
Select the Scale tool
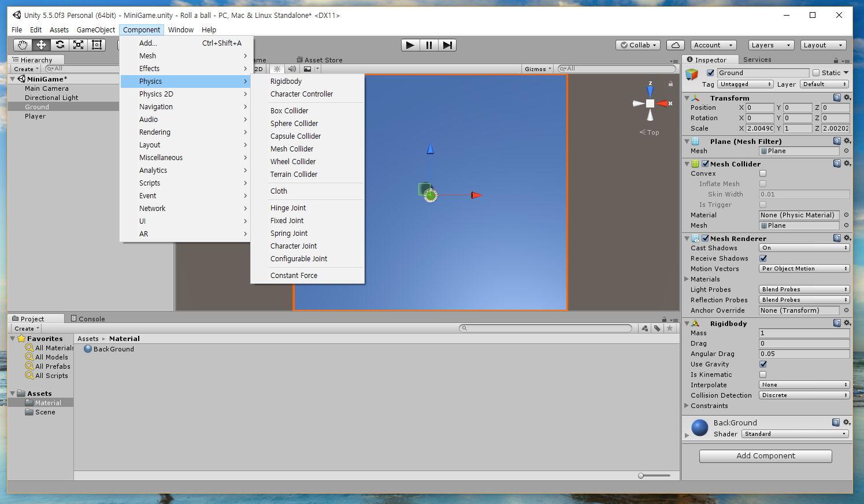77,45
